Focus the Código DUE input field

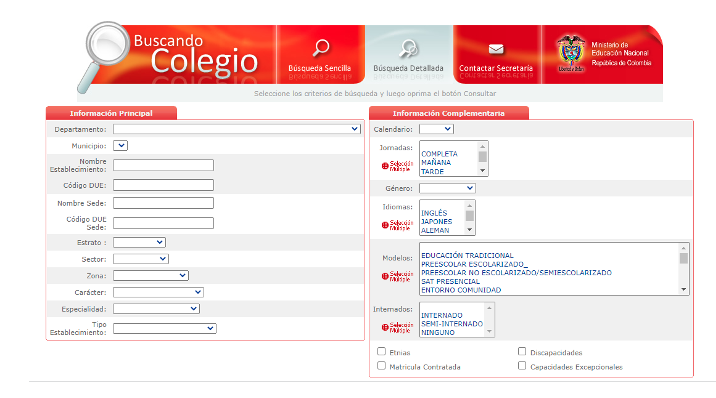pyautogui.click(x=163, y=185)
